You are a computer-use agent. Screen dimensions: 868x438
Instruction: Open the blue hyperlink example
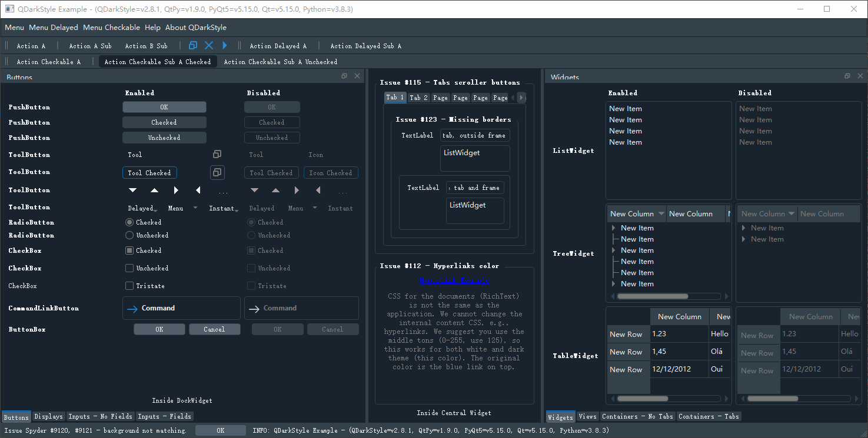tap(454, 280)
